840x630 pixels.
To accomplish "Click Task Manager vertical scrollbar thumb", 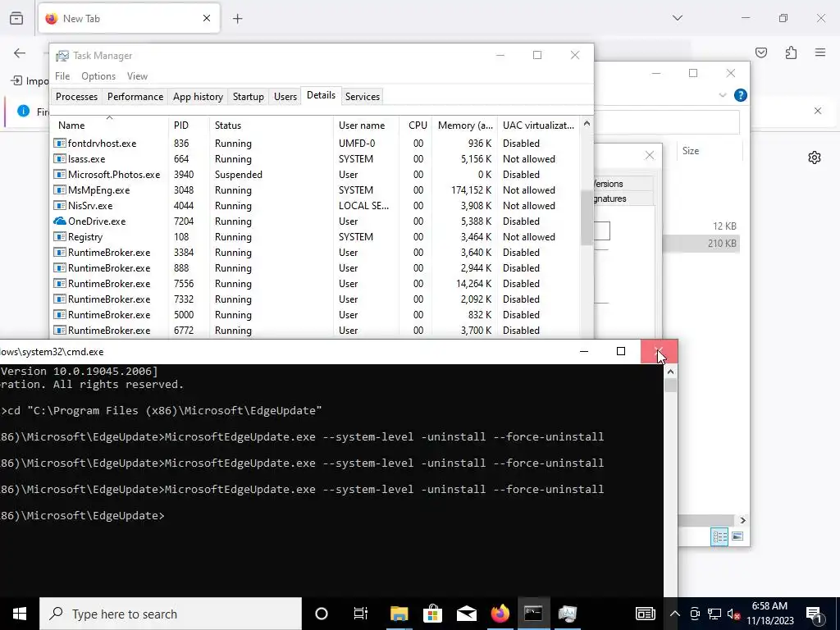I will tap(587, 217).
